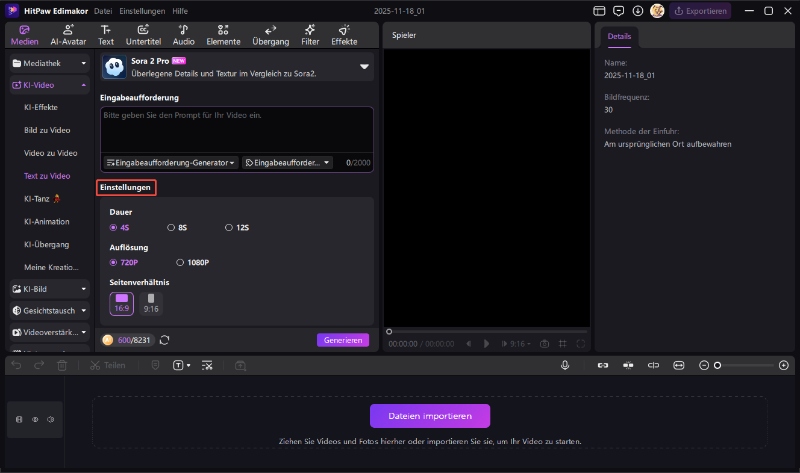Screen dimensions: 800x473
Task: Open the feedback message icon
Action: [x=618, y=11]
